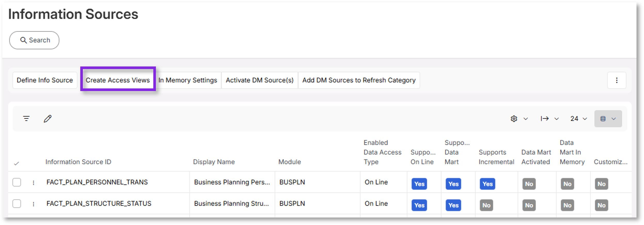Open Define Info Source
644x225 pixels.
coord(45,80)
